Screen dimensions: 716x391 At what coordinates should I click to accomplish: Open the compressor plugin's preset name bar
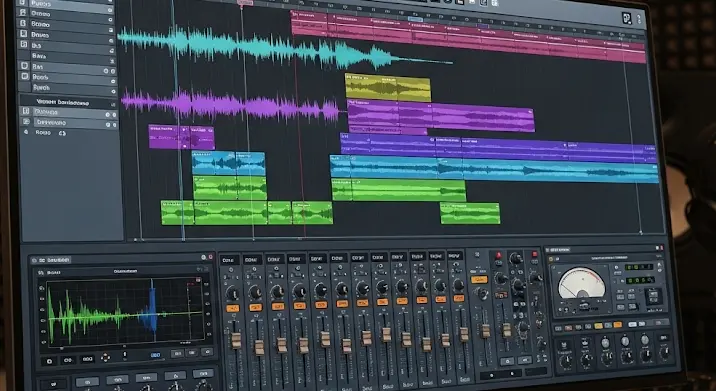[x=610, y=259]
